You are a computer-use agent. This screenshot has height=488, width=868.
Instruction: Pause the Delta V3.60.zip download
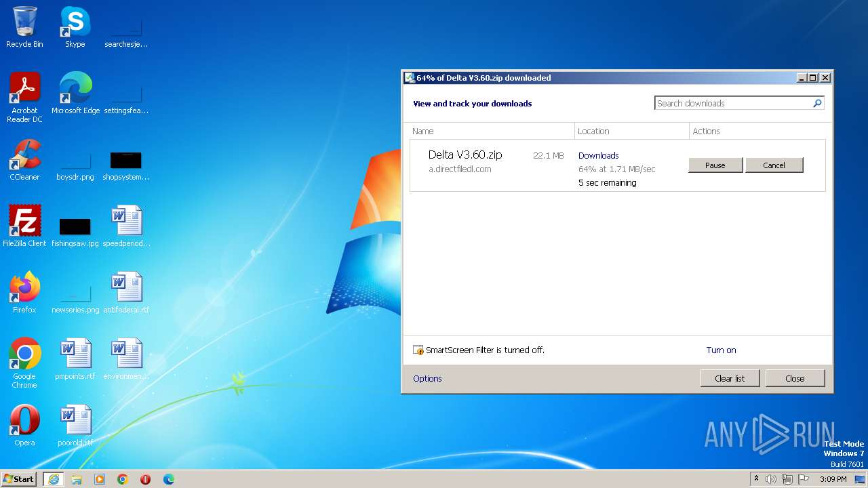coord(715,165)
